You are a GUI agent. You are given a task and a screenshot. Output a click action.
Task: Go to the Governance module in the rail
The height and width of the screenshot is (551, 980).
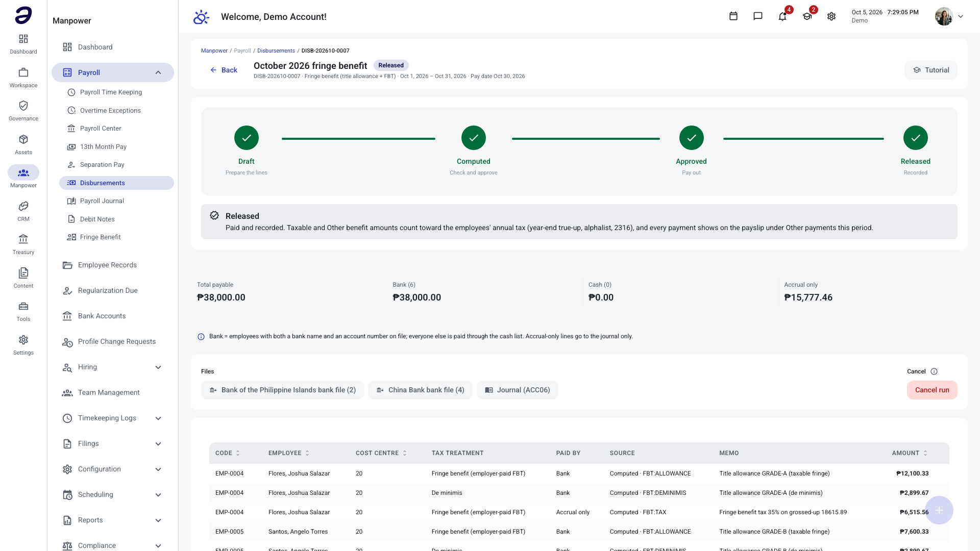click(23, 111)
